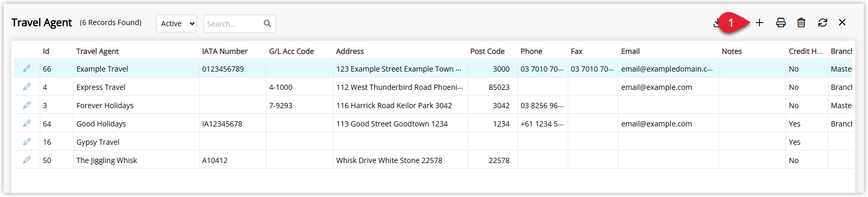
Task: Click phone number +61 1234 5...
Action: pyautogui.click(x=542, y=124)
